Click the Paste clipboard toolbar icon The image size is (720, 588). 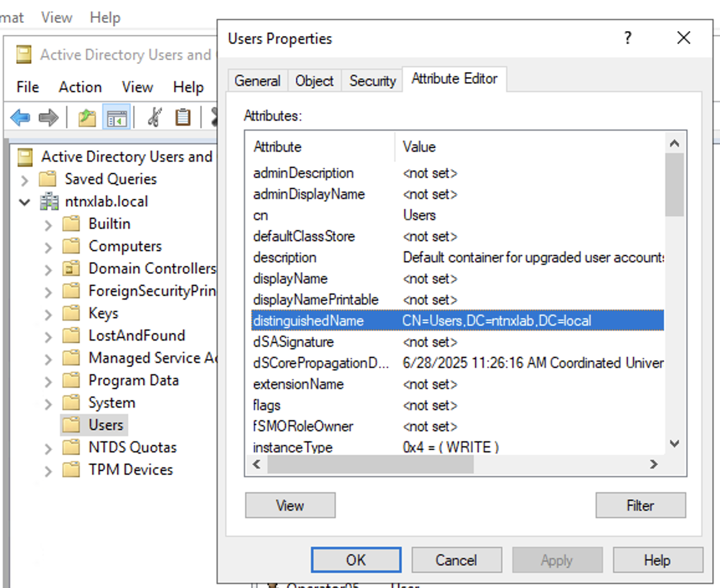click(x=182, y=117)
